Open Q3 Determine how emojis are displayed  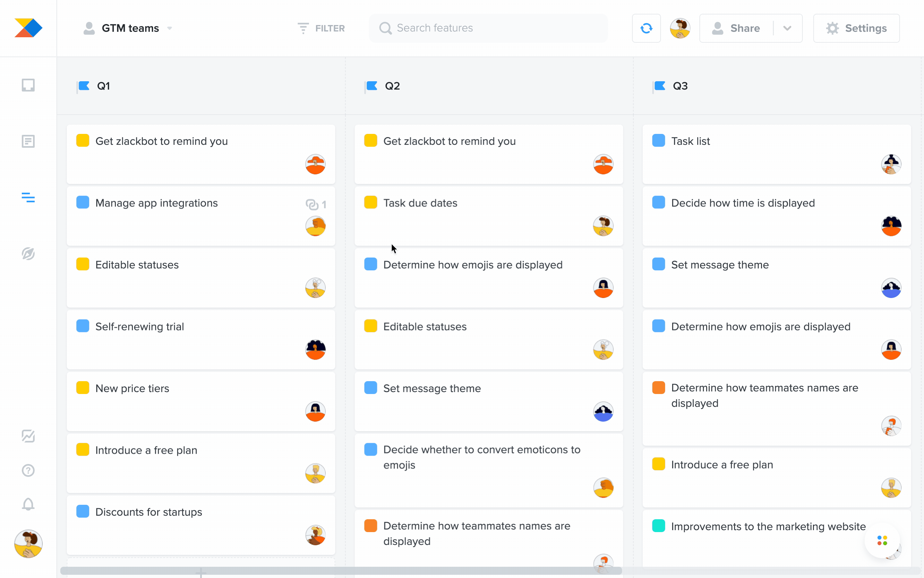[777, 339]
